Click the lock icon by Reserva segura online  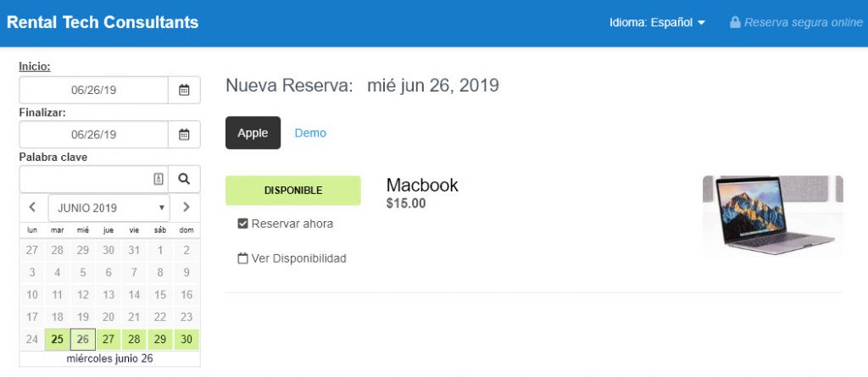click(x=735, y=23)
